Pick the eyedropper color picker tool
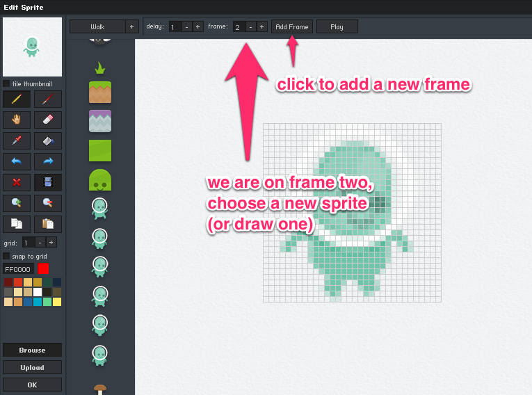Image resolution: width=532 pixels, height=395 pixels. 16,140
